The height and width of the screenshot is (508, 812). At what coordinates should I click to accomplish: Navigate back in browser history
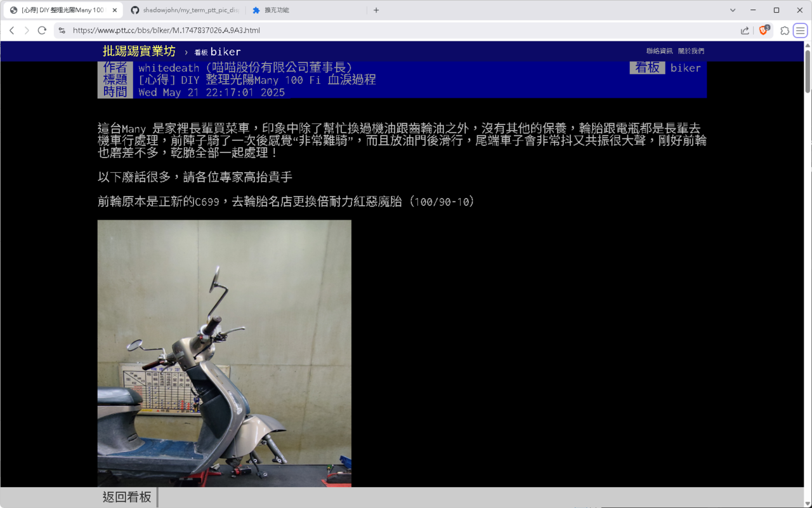tap(11, 30)
